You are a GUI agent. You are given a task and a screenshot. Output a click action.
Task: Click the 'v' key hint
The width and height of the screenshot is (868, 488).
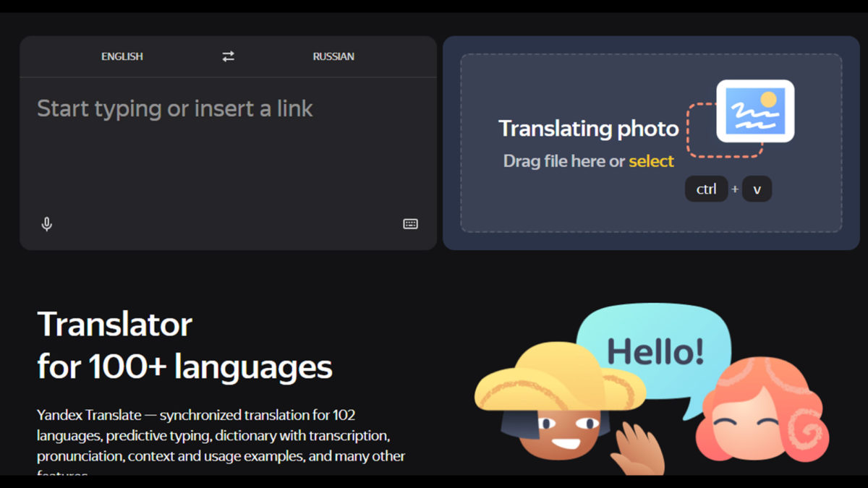pyautogui.click(x=757, y=189)
